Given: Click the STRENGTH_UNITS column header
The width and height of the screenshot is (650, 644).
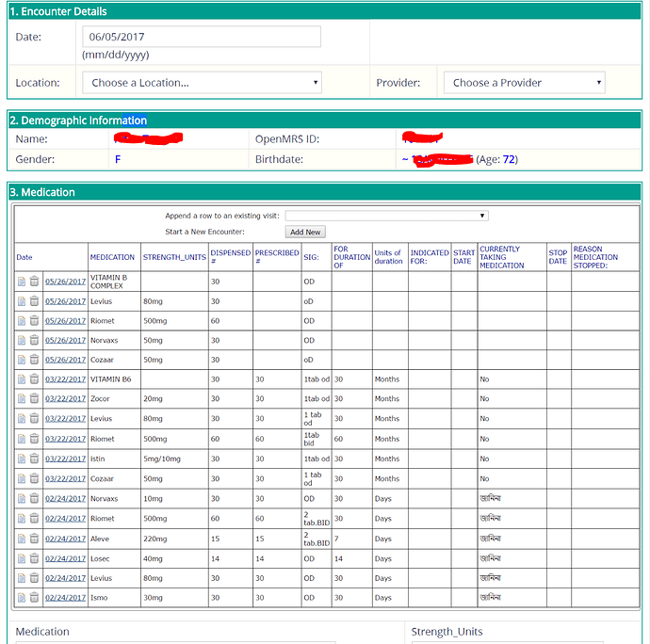Looking at the screenshot, I should click(x=174, y=257).
